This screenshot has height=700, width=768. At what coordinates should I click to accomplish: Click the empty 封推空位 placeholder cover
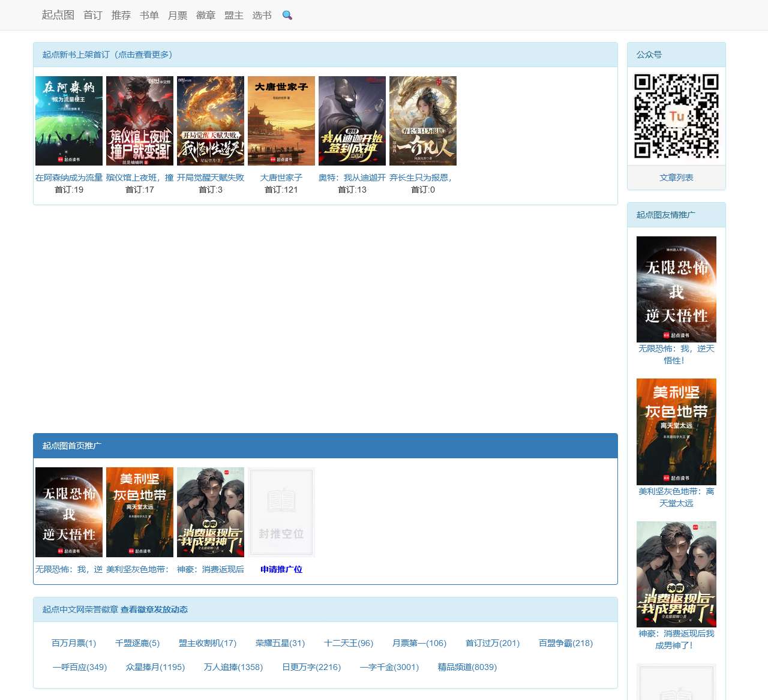tap(281, 512)
